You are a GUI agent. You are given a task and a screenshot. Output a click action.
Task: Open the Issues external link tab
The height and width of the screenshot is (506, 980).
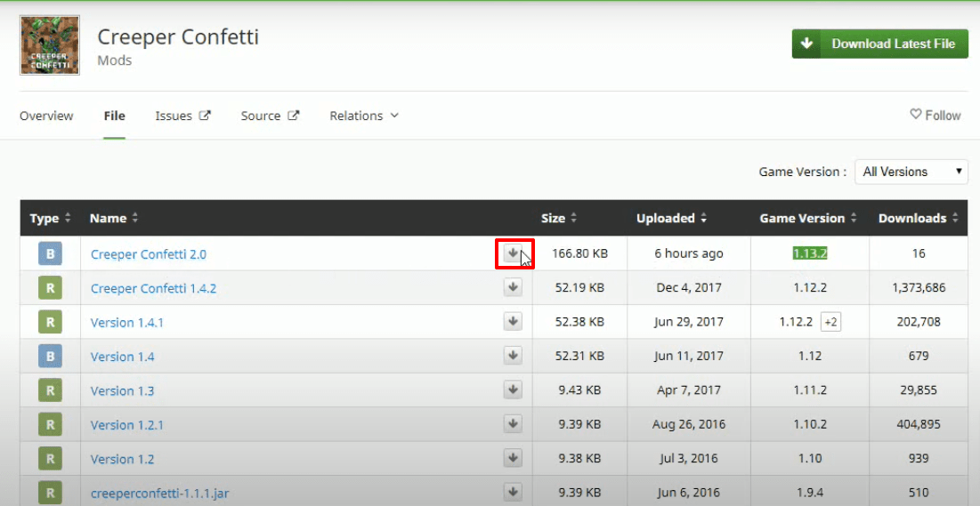tap(182, 116)
